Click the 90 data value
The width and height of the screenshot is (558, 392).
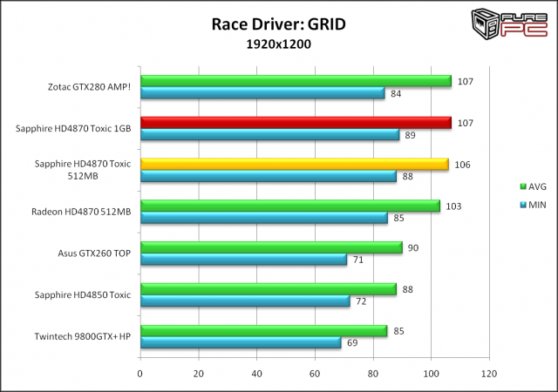coord(412,248)
